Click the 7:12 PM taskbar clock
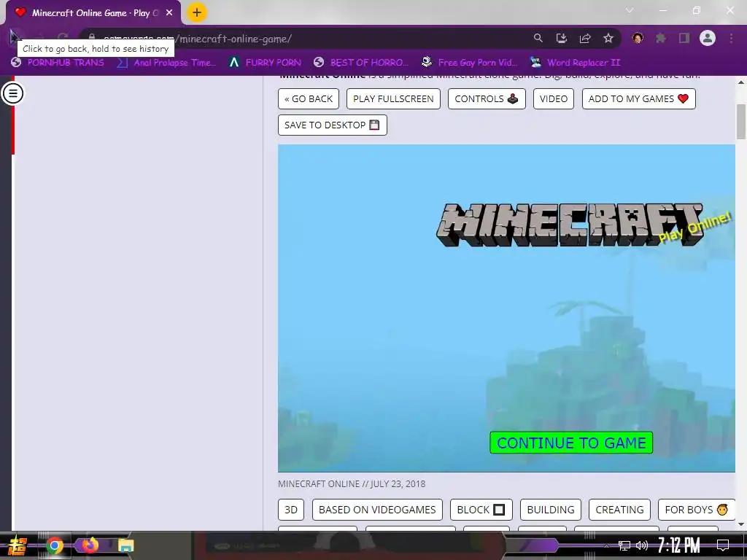The image size is (747, 560). [679, 545]
